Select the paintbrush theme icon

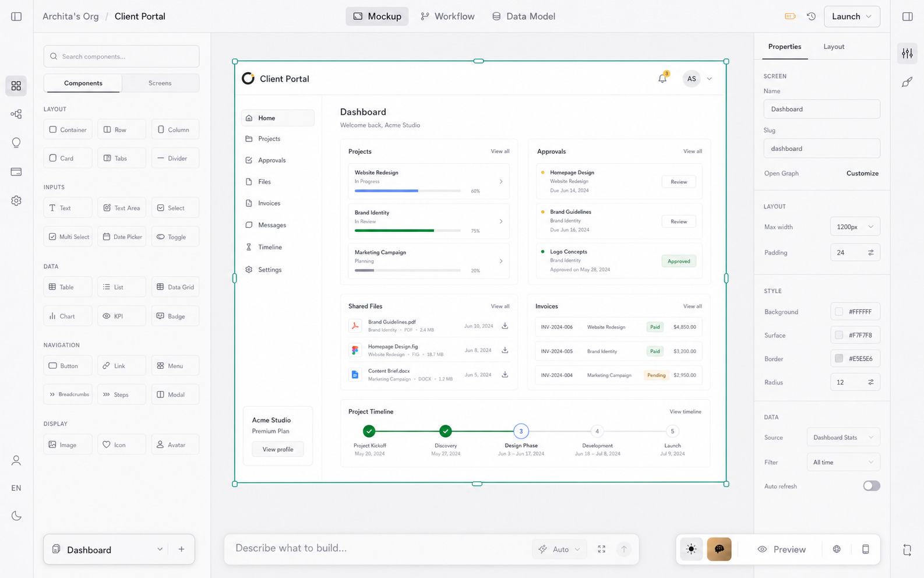(x=907, y=82)
